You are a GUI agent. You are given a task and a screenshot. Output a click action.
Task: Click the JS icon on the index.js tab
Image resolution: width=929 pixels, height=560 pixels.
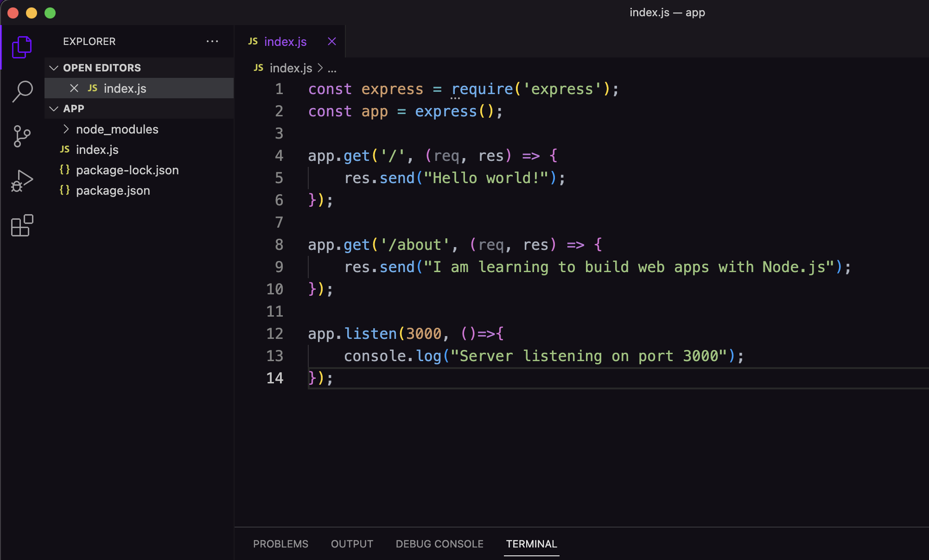tap(253, 41)
